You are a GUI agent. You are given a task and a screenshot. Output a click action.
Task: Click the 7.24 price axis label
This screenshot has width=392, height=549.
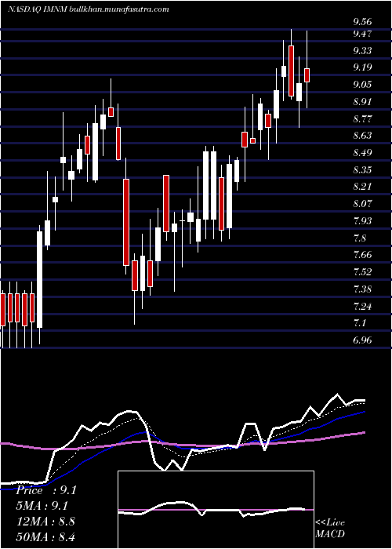(x=362, y=306)
